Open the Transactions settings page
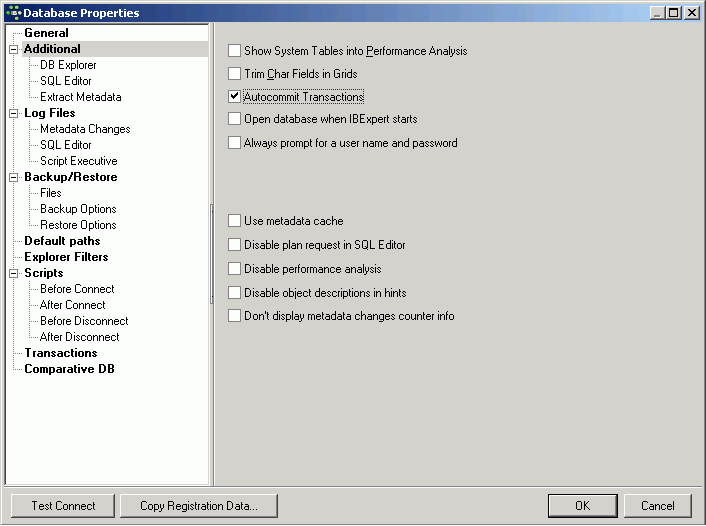Screen dimensions: 706x526 (x=60, y=353)
